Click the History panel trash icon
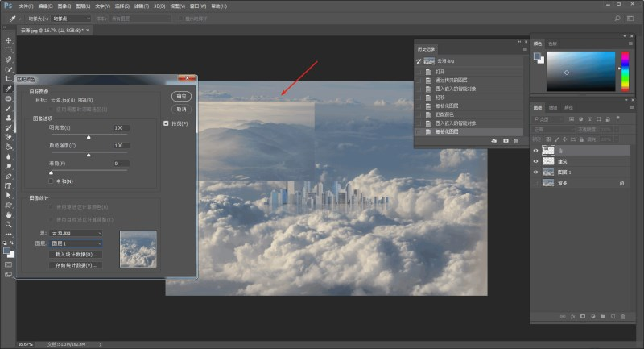 pyautogui.click(x=518, y=141)
